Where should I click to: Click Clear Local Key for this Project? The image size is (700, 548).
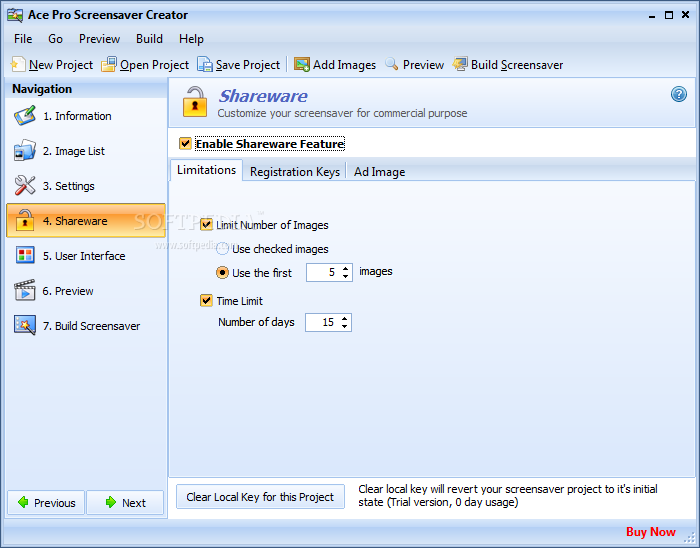coord(260,497)
